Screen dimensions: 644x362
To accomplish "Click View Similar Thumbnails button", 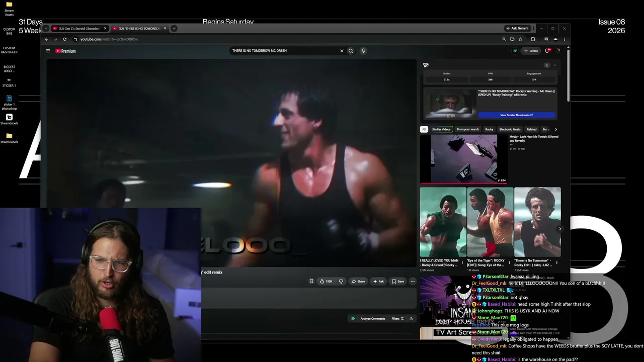I will (516, 115).
